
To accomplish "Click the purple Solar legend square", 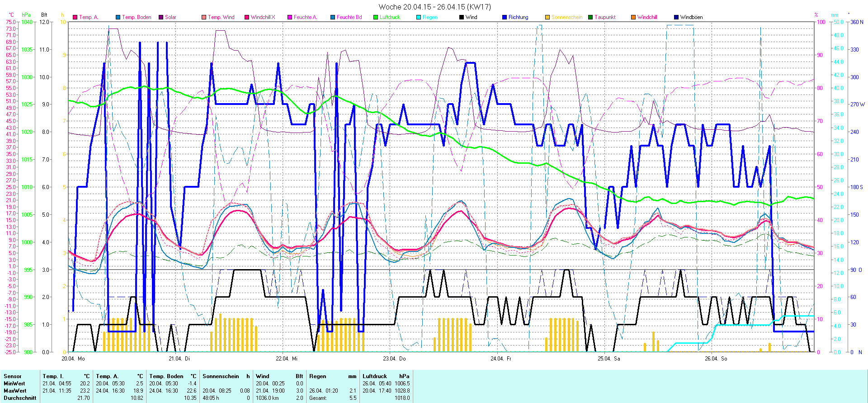I will click(x=161, y=17).
